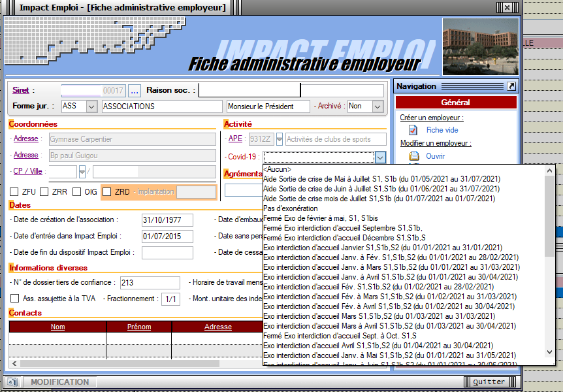Open Siret lookup with the ellipsis button
This screenshot has width=563, height=392.
[135, 91]
